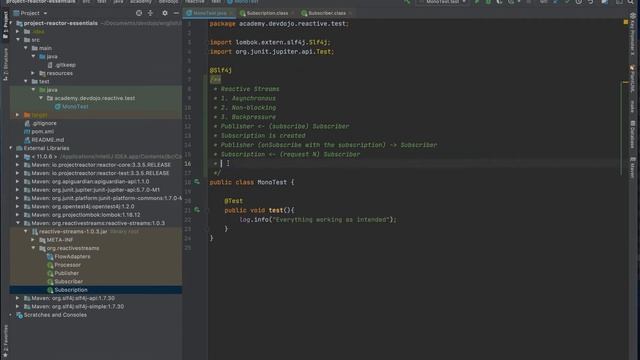
Task: Select Processor interface in tree
Action: click(67, 264)
